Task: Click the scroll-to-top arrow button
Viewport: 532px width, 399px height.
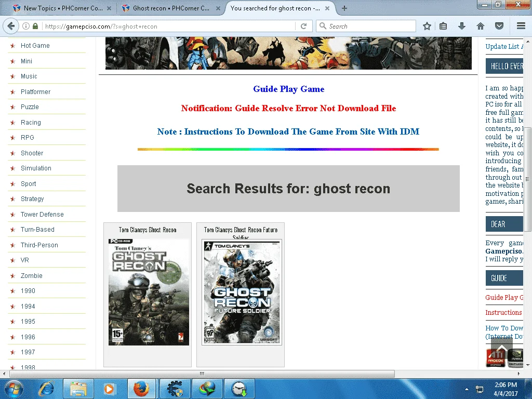Action: (502, 349)
